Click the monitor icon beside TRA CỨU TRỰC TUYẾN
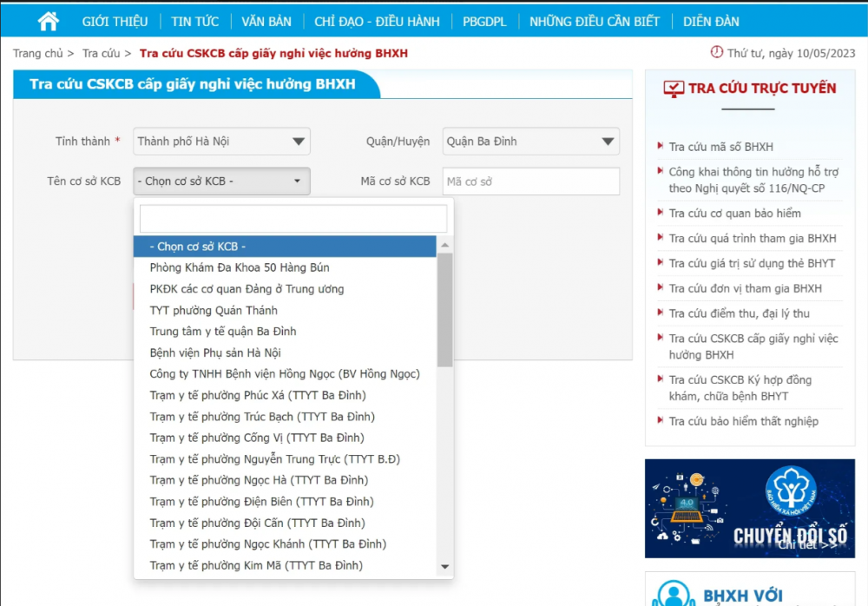 coord(674,89)
